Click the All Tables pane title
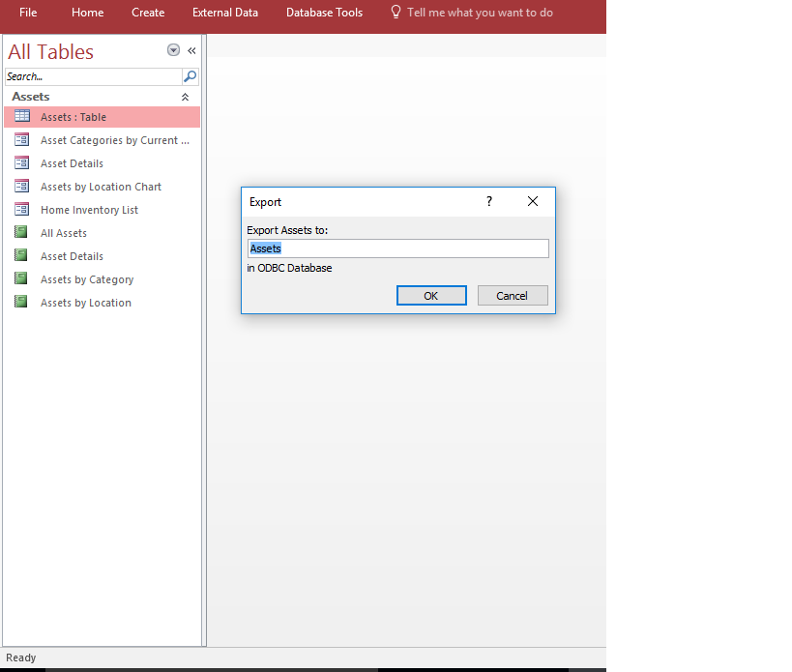The image size is (792, 672). (50, 51)
